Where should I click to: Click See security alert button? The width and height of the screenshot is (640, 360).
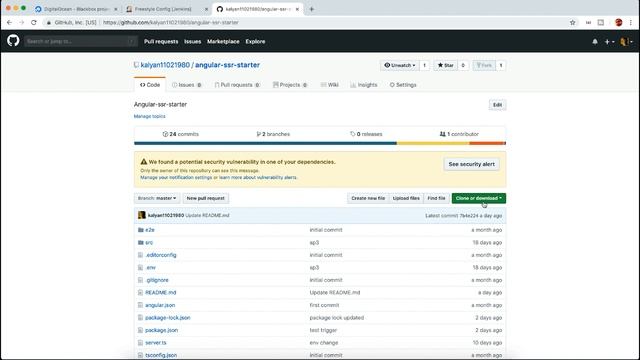point(471,164)
